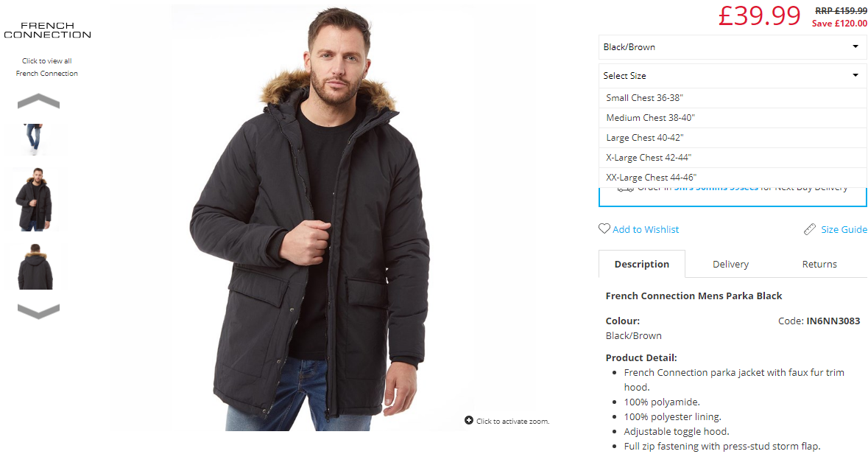Click the Add to Wishlist link
Viewport: 868px width, 454px height.
click(x=646, y=229)
